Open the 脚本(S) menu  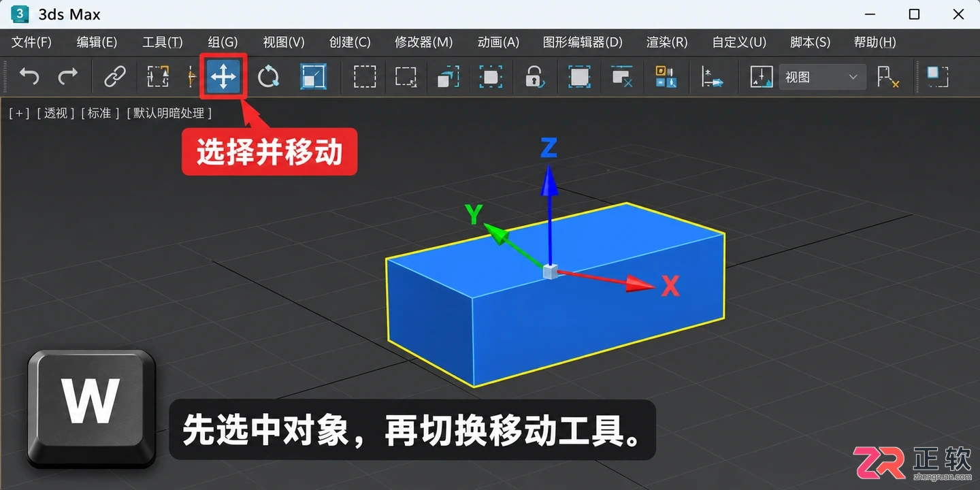(x=810, y=42)
